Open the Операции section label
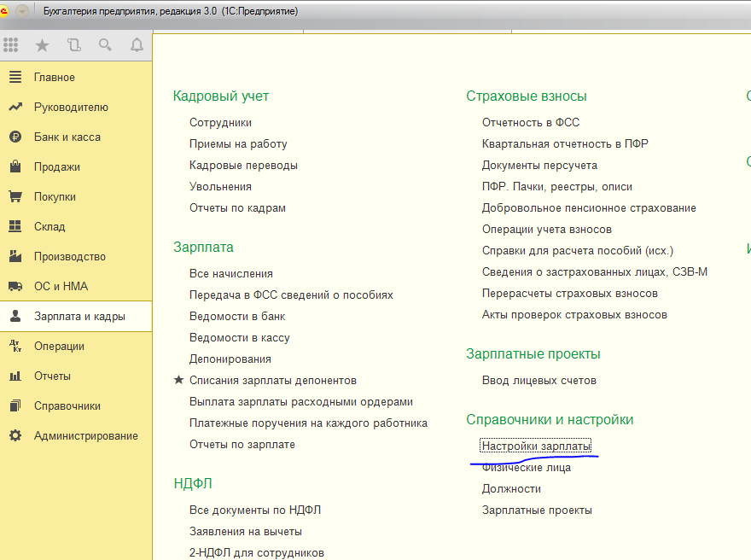This screenshot has height=560, width=751. point(59,346)
